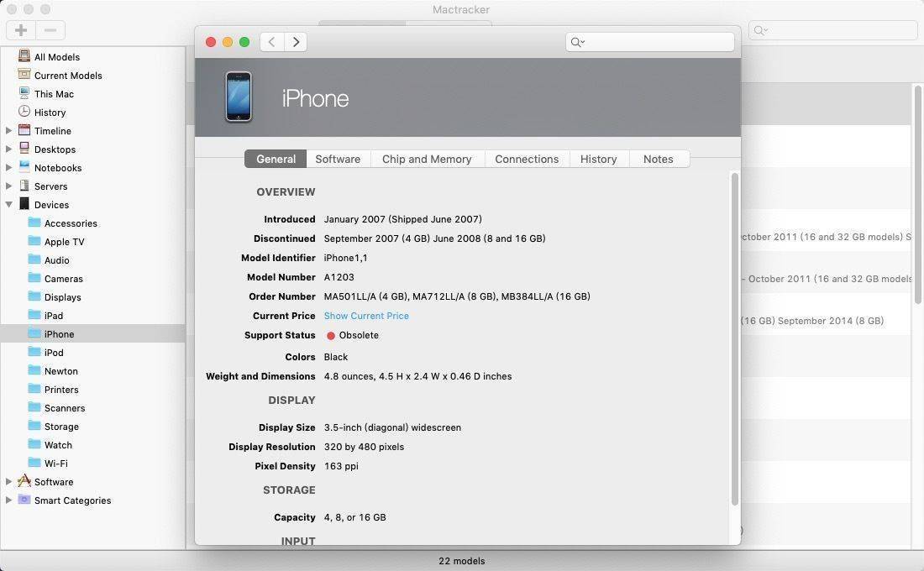
Task: Switch to the Software tab
Action: click(338, 159)
